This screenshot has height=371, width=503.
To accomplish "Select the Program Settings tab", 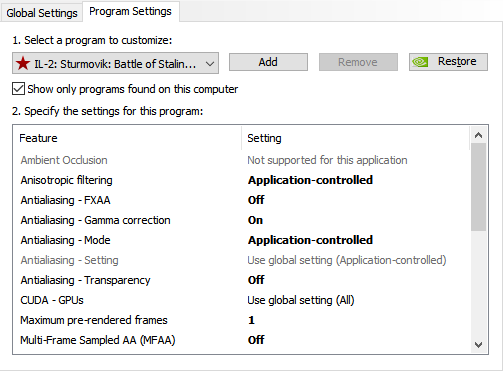I will coord(131,11).
